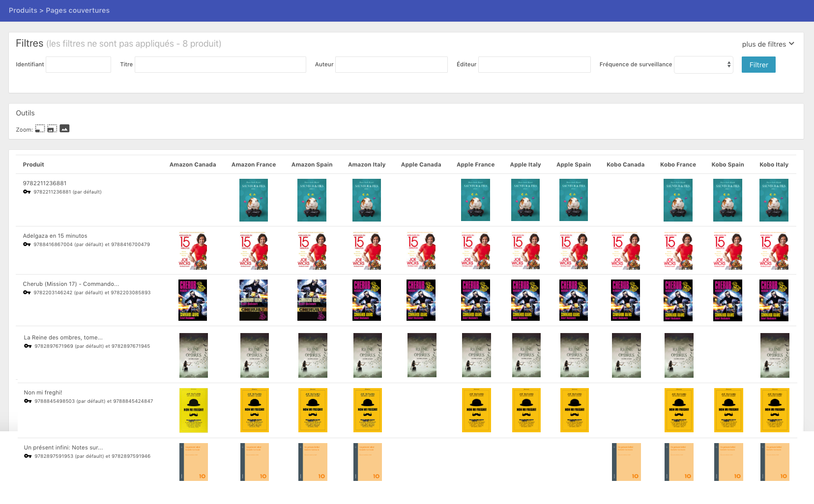Click key icon under Cherub (Mission 17)

click(27, 293)
